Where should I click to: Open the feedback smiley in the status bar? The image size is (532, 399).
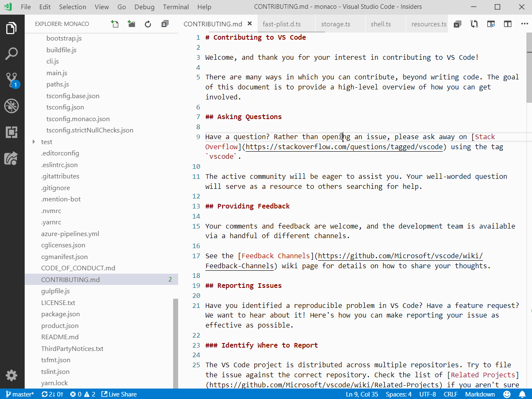[506, 394]
